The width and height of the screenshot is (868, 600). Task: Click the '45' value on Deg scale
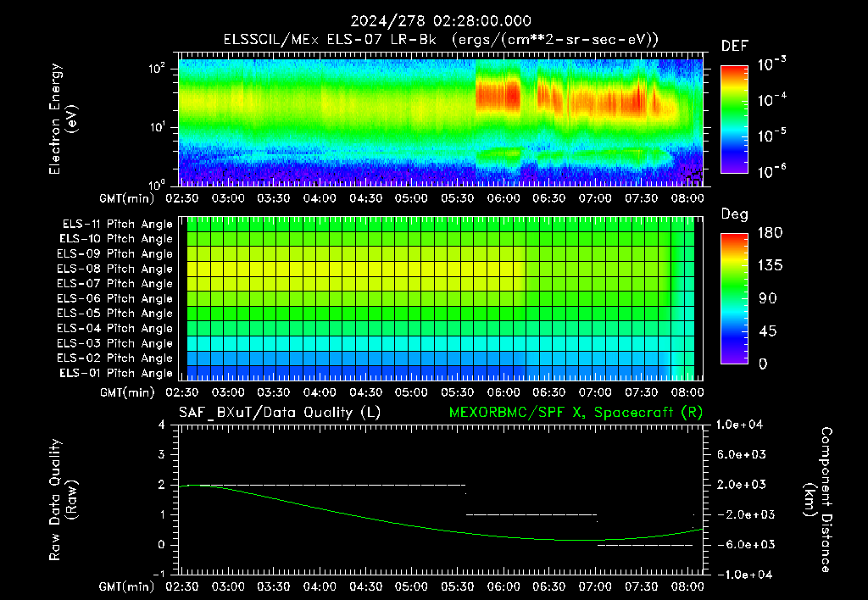pyautogui.click(x=766, y=331)
